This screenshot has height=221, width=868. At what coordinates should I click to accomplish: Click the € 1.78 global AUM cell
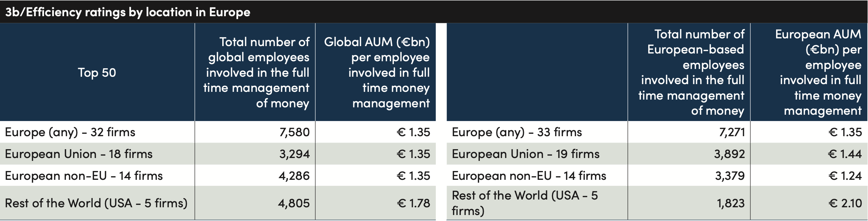coord(413,203)
